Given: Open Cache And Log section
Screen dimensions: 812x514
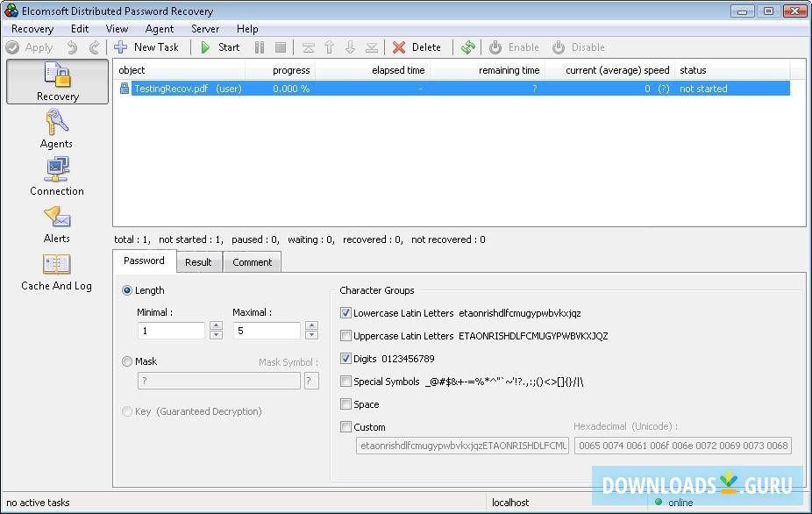Looking at the screenshot, I should tap(56, 272).
